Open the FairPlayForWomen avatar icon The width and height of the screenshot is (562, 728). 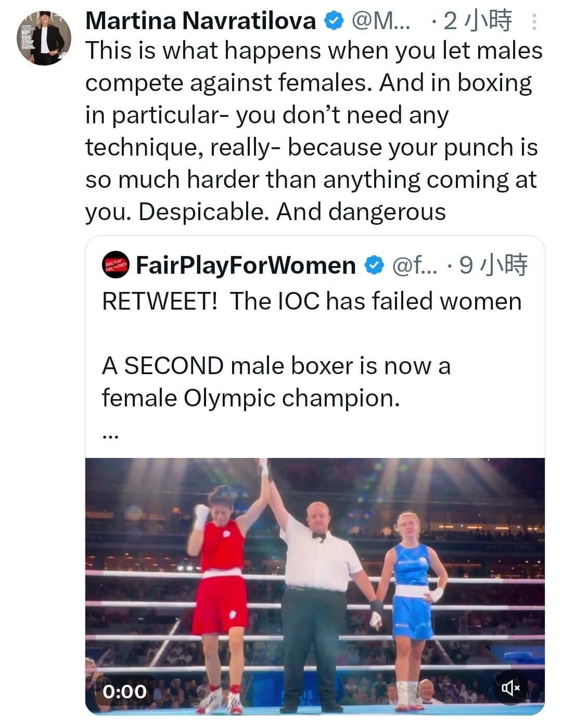115,265
